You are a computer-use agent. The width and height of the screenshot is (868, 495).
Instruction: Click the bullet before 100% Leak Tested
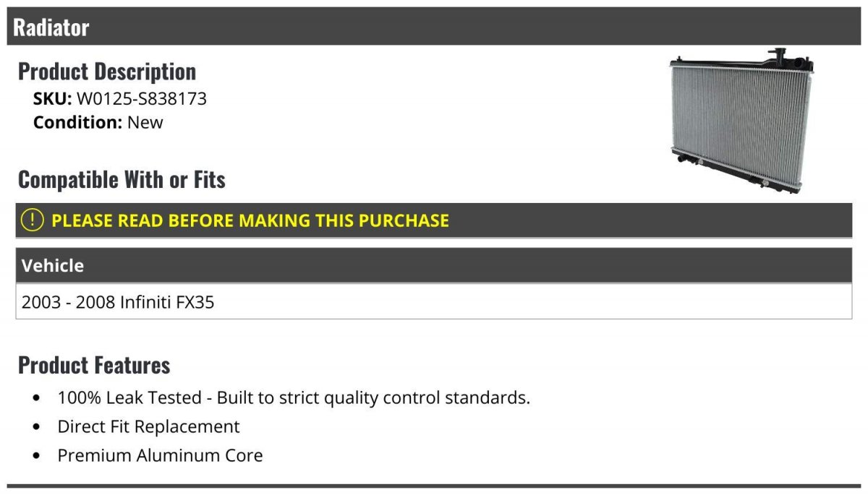pos(37,398)
